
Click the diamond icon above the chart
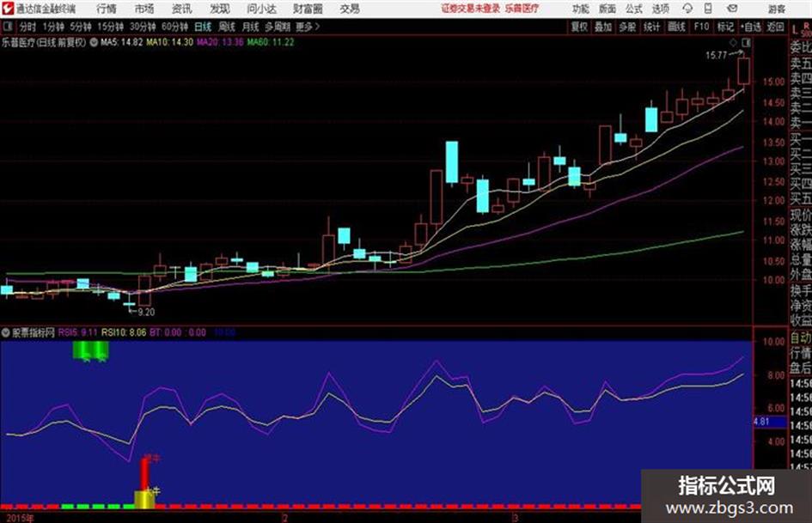coord(733,42)
